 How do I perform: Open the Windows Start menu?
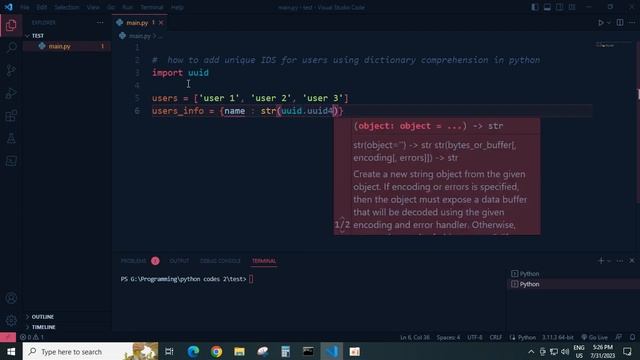click(x=11, y=351)
